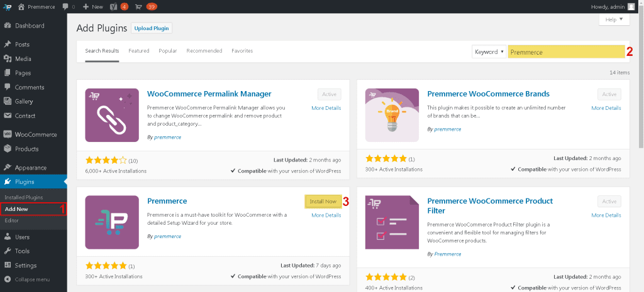The image size is (644, 292).
Task: Switch to the Featured tab
Action: click(x=138, y=51)
